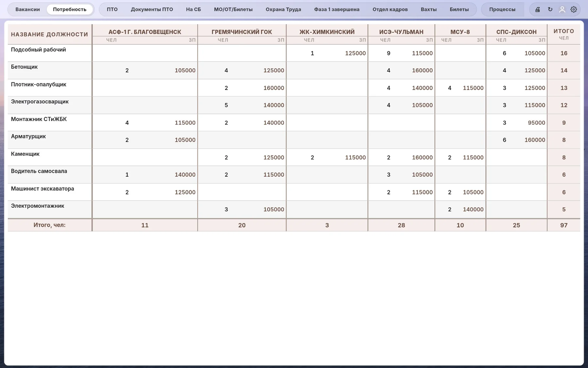Select the Бетонщик row name
Image resolution: width=588 pixels, height=368 pixels.
tap(24, 67)
